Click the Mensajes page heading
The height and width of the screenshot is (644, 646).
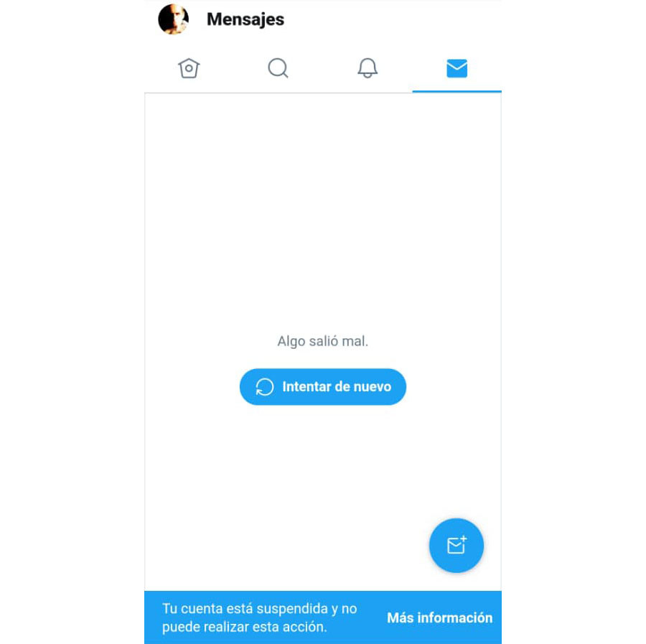tap(245, 19)
